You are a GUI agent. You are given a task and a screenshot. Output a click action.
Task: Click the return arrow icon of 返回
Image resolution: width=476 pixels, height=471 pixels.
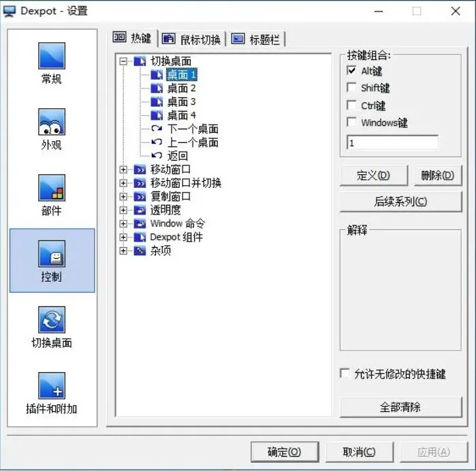[x=157, y=156]
